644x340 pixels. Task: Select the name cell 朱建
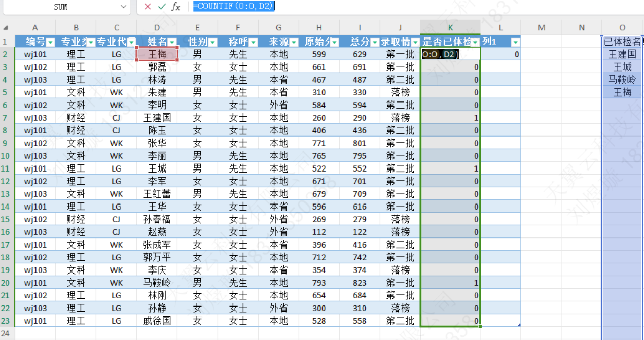tap(157, 92)
